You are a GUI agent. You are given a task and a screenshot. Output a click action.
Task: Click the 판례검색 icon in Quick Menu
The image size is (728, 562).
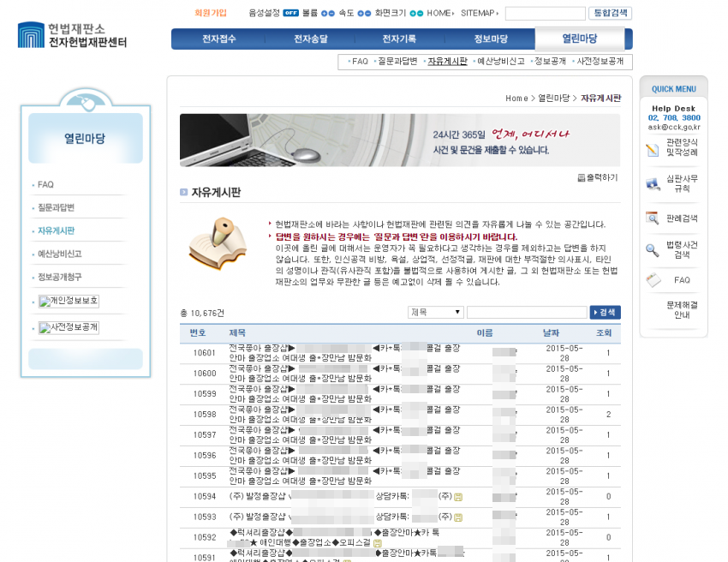(x=653, y=218)
